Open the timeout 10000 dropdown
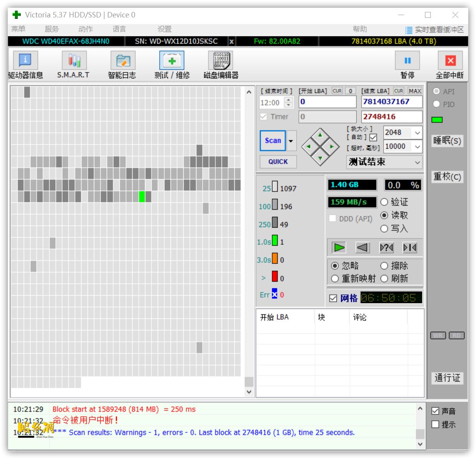The image size is (476, 471). click(417, 147)
